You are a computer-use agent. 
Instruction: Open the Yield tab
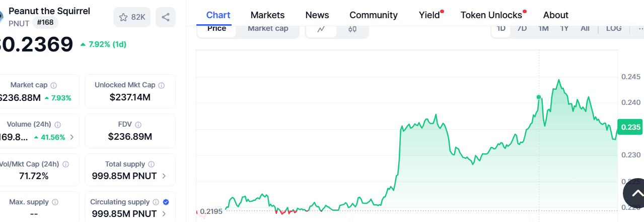click(x=431, y=15)
